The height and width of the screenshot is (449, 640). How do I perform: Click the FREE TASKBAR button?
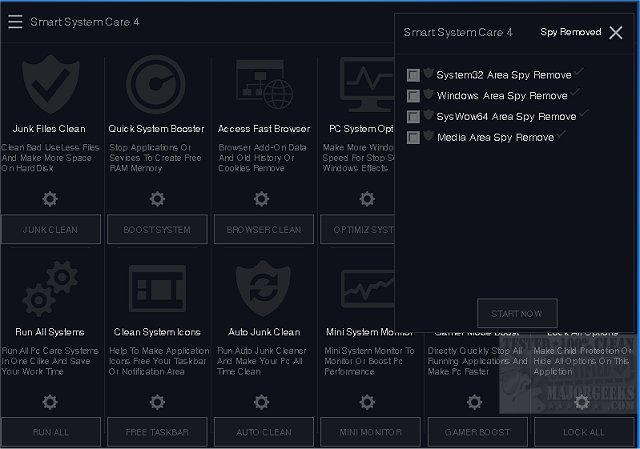pyautogui.click(x=157, y=432)
